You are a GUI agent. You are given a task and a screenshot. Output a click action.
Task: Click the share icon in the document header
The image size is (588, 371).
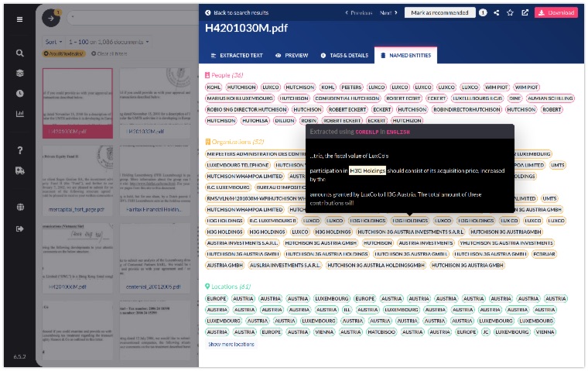click(497, 12)
